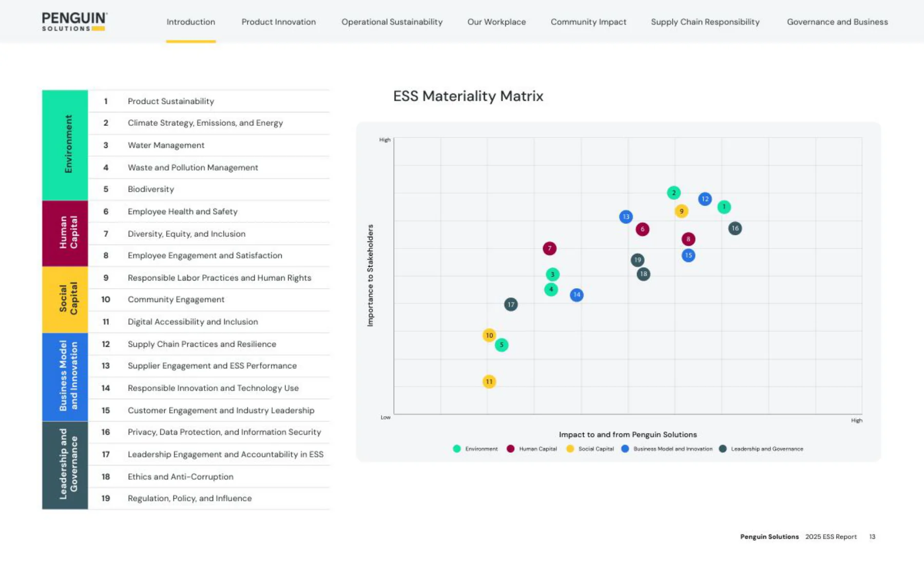Select the blue marker numbered 15
924x562 pixels.
tap(688, 255)
